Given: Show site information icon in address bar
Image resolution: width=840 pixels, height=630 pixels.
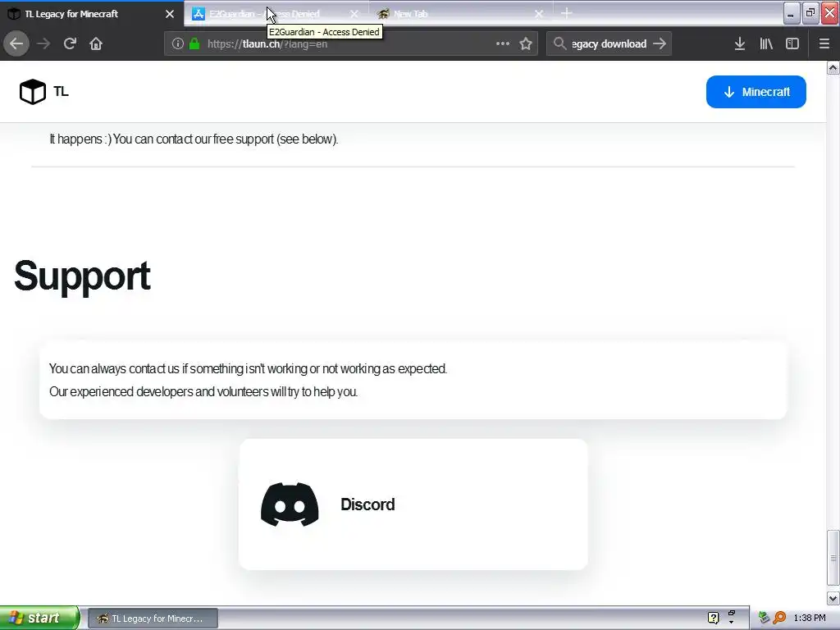Looking at the screenshot, I should point(178,44).
